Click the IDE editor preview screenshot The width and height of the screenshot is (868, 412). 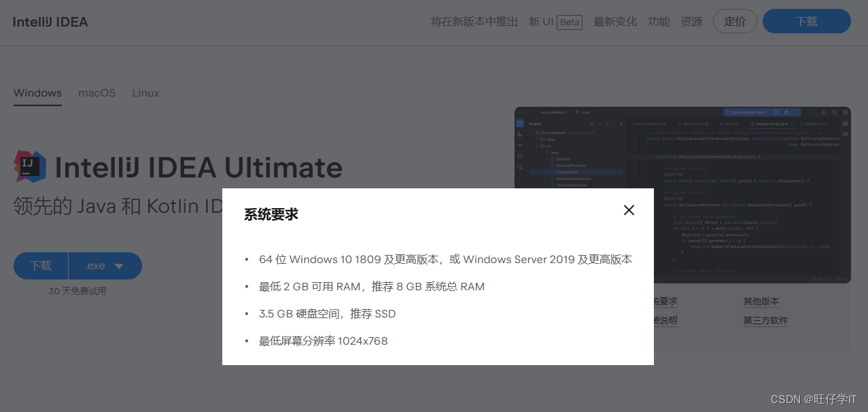click(682, 195)
